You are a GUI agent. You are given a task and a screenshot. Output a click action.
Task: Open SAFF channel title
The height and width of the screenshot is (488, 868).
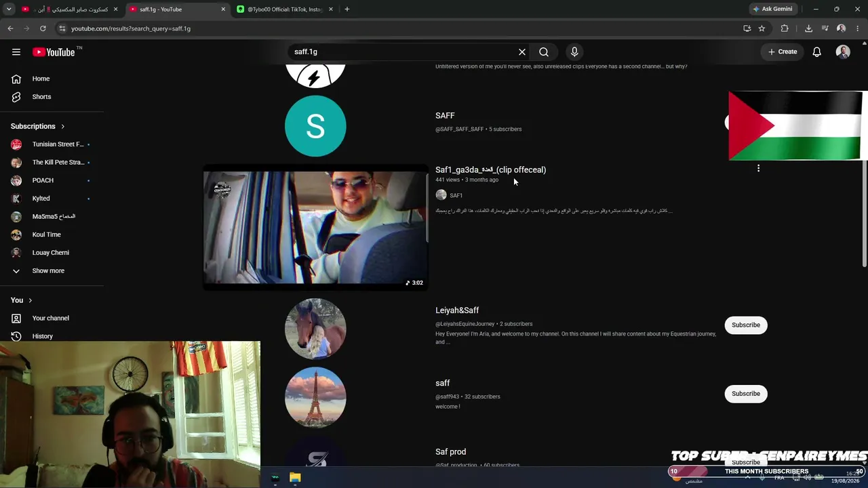[445, 116]
